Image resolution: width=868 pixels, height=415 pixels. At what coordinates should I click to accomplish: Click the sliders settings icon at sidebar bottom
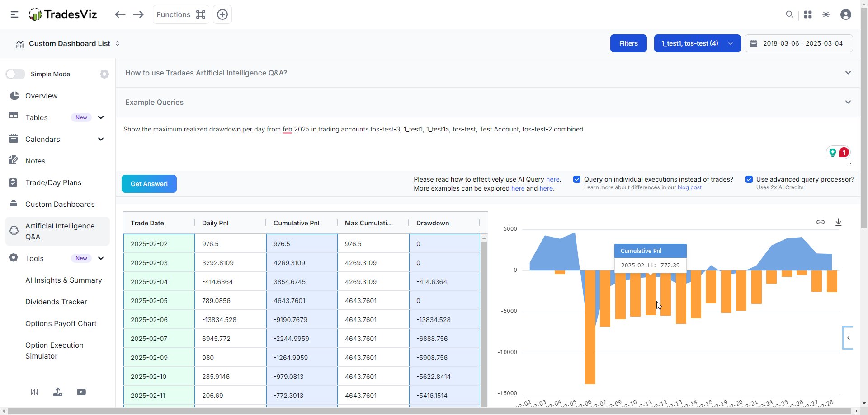[x=34, y=392]
